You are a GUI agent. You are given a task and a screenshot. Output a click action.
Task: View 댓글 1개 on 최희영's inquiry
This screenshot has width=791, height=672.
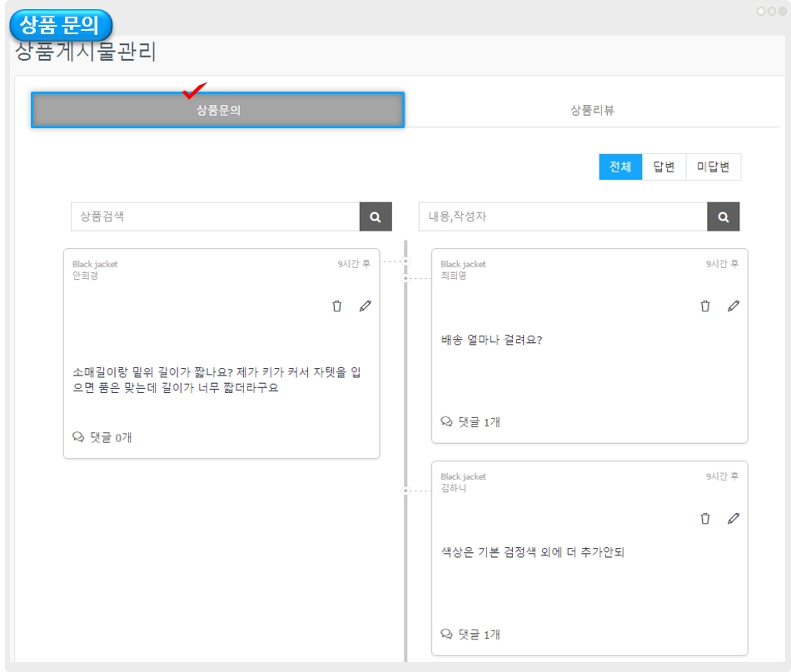(470, 422)
